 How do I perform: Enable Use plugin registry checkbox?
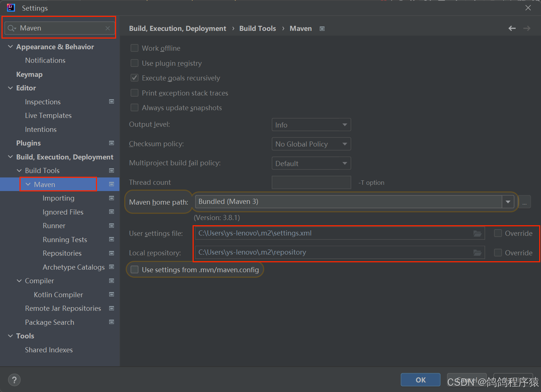(x=135, y=63)
